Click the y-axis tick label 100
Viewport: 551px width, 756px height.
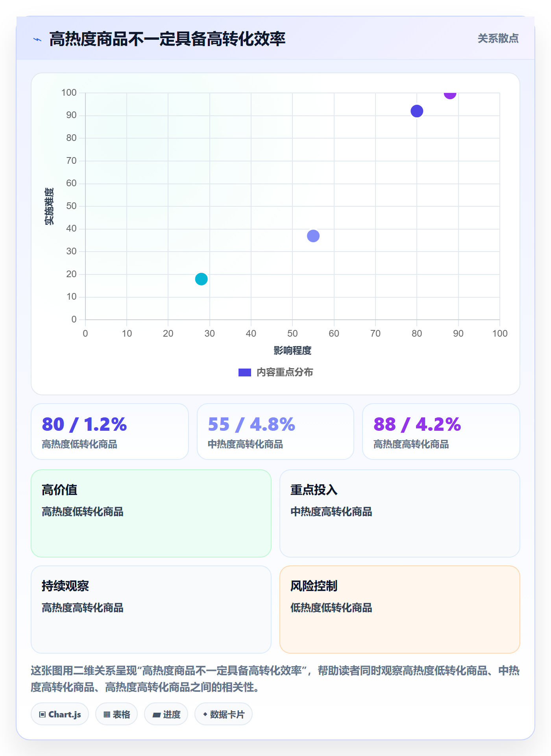pos(69,93)
